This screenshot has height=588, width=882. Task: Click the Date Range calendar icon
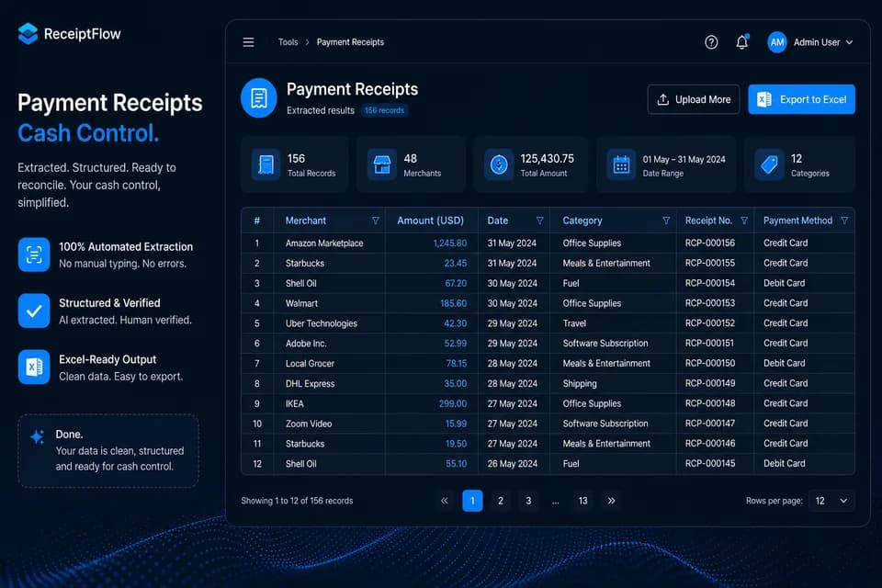coord(621,164)
